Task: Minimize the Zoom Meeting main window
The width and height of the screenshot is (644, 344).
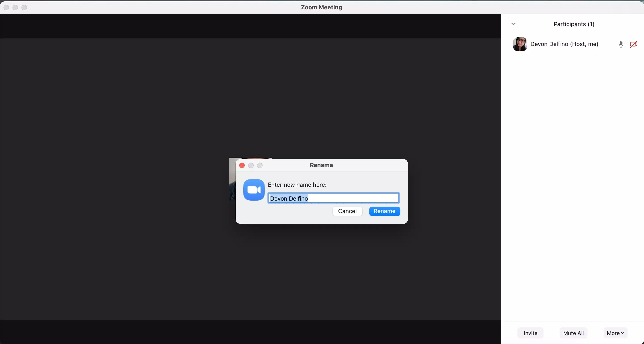Action: point(15,8)
